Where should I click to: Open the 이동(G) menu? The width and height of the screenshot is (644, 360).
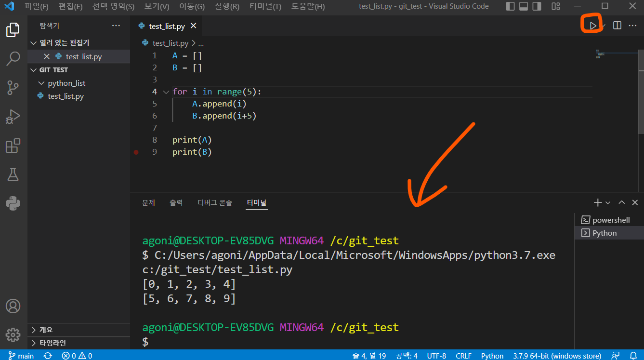(x=192, y=6)
